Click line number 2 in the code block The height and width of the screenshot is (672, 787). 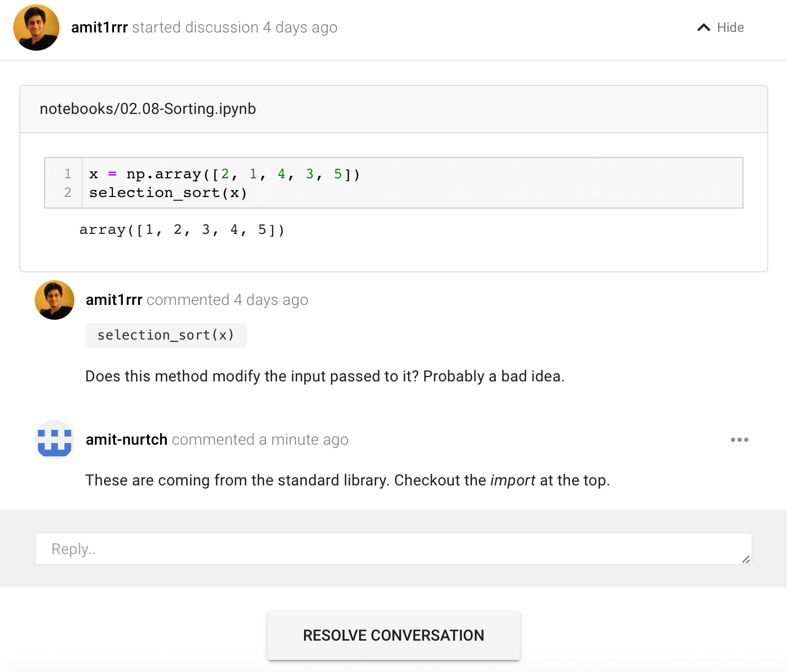coord(68,192)
